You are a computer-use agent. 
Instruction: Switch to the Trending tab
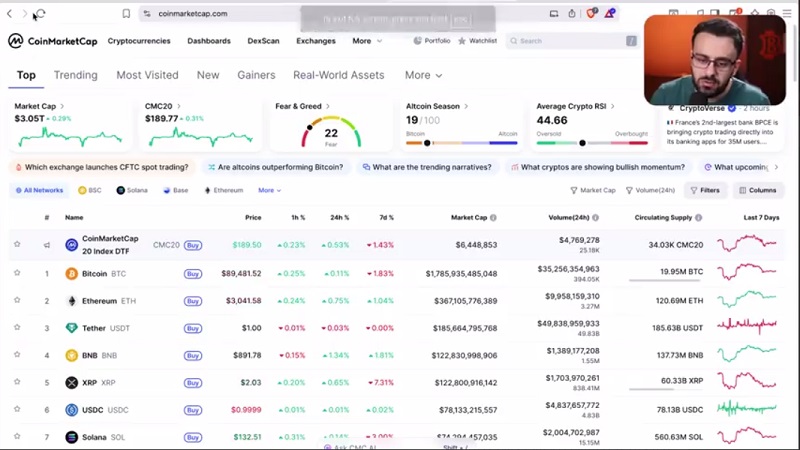[x=75, y=75]
